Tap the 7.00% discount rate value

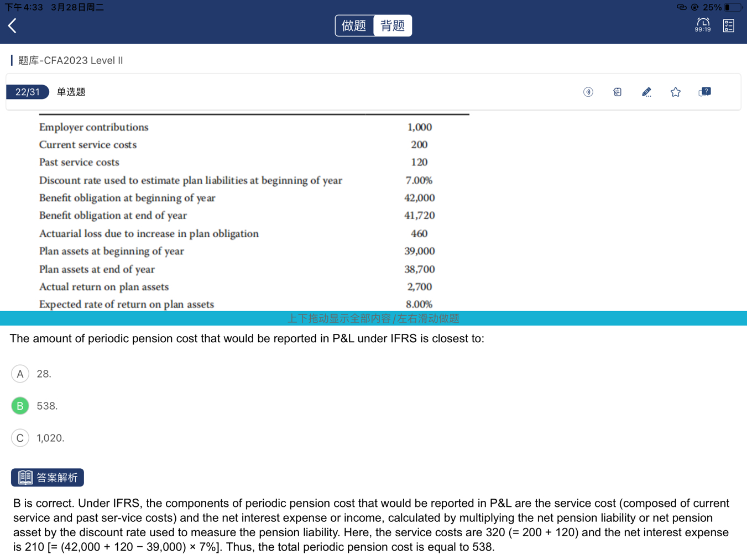tap(419, 180)
